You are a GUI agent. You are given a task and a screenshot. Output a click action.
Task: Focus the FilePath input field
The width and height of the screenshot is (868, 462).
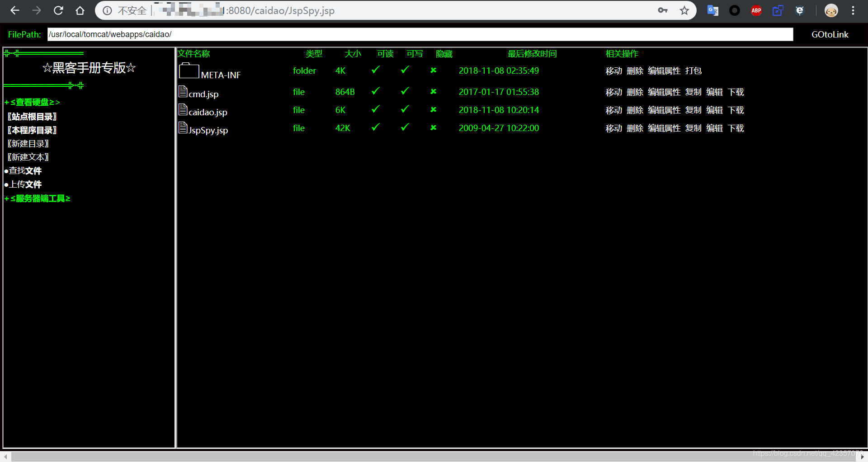coord(420,34)
